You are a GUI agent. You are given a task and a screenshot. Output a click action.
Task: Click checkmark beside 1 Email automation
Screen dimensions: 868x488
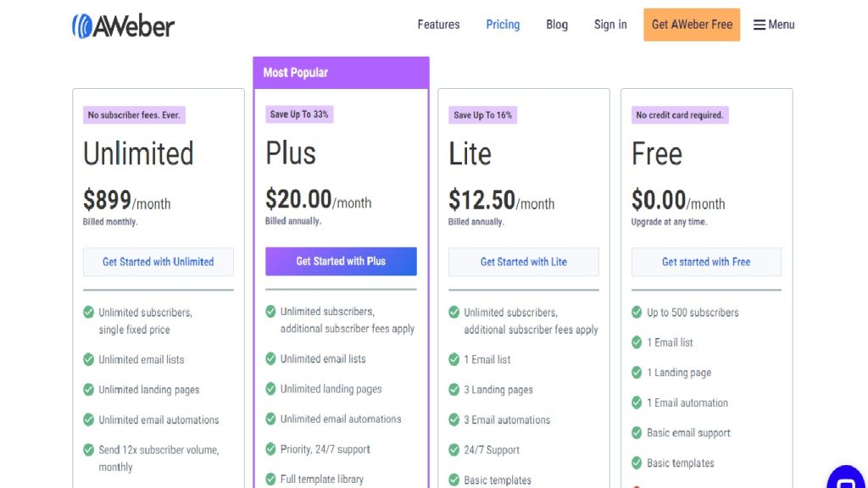[x=637, y=402]
